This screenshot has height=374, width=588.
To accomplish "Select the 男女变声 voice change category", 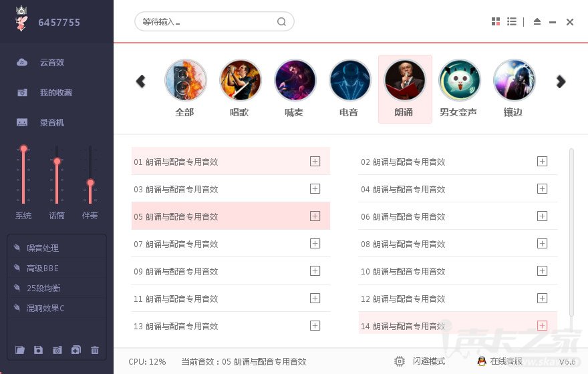I will click(x=458, y=89).
